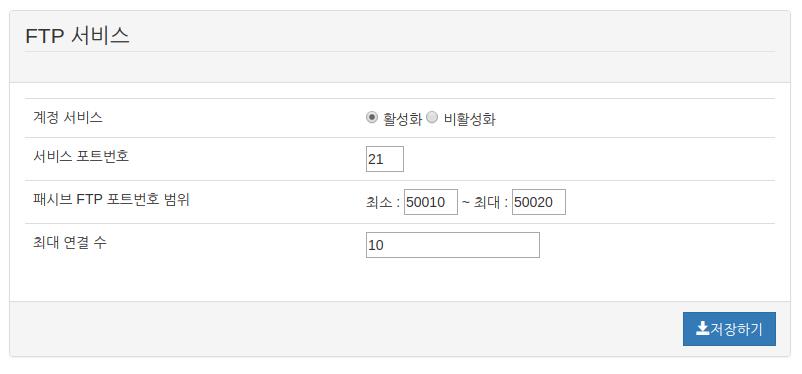Focus the 서비스 포트번호 field showing 21
The width and height of the screenshot is (802, 374).
(385, 159)
